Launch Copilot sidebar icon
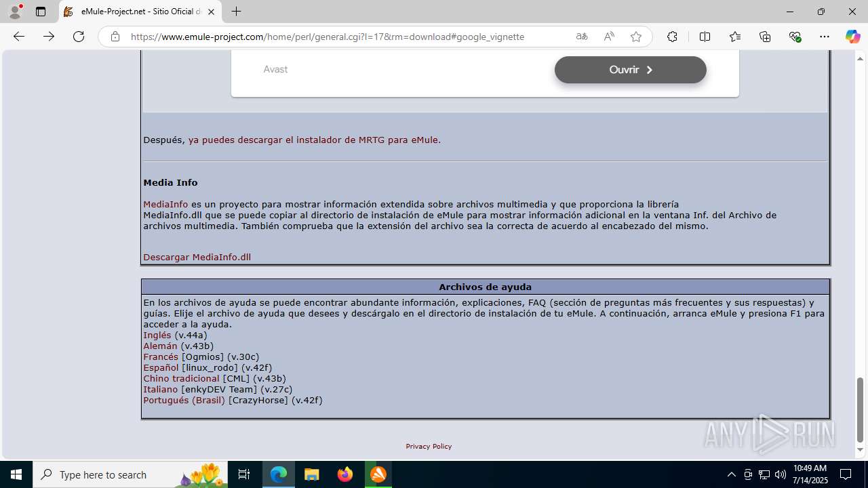This screenshot has height=488, width=868. (853, 37)
